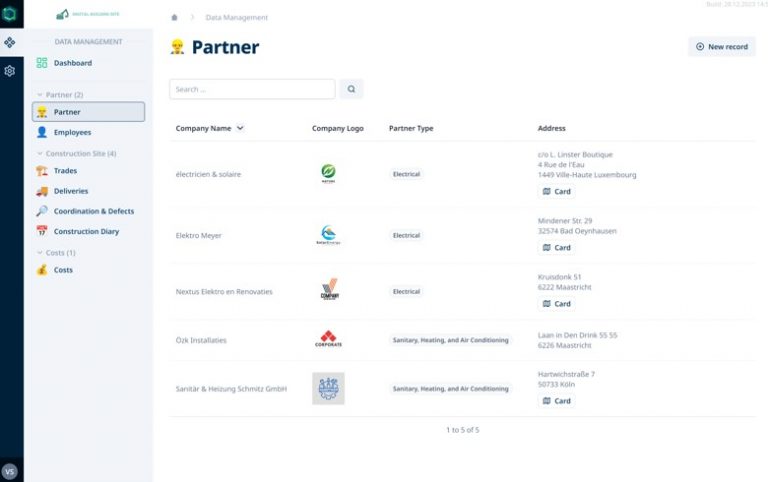Click the électricien & solaire company logo
The image size is (768, 482).
click(328, 173)
